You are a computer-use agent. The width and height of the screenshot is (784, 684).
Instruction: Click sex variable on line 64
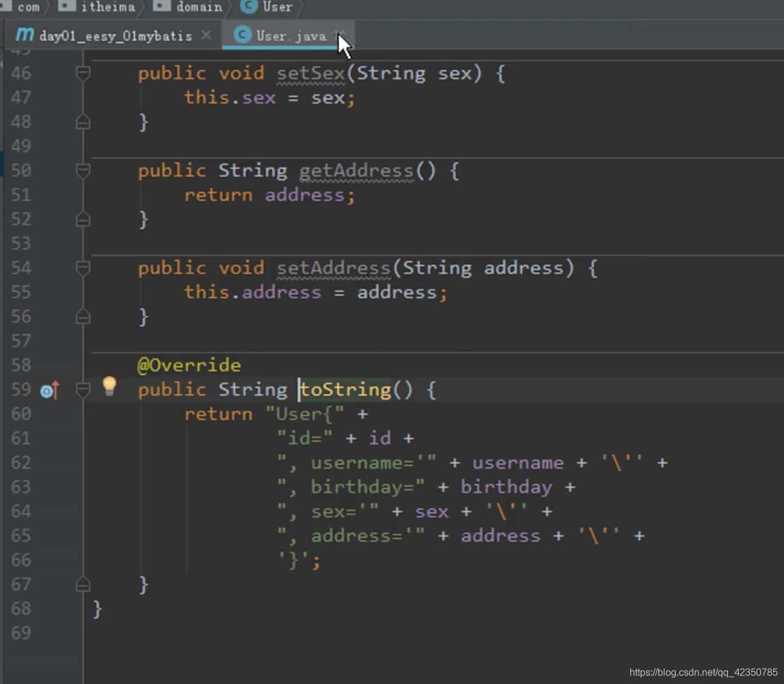coord(432,511)
